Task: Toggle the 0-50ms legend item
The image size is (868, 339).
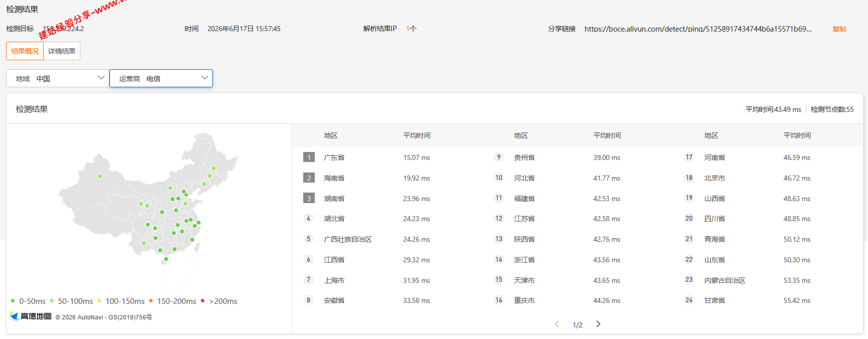Action: pyautogui.click(x=28, y=301)
